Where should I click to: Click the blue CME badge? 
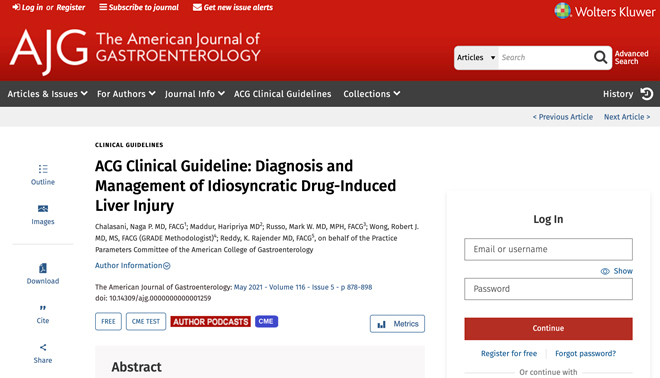[266, 321]
